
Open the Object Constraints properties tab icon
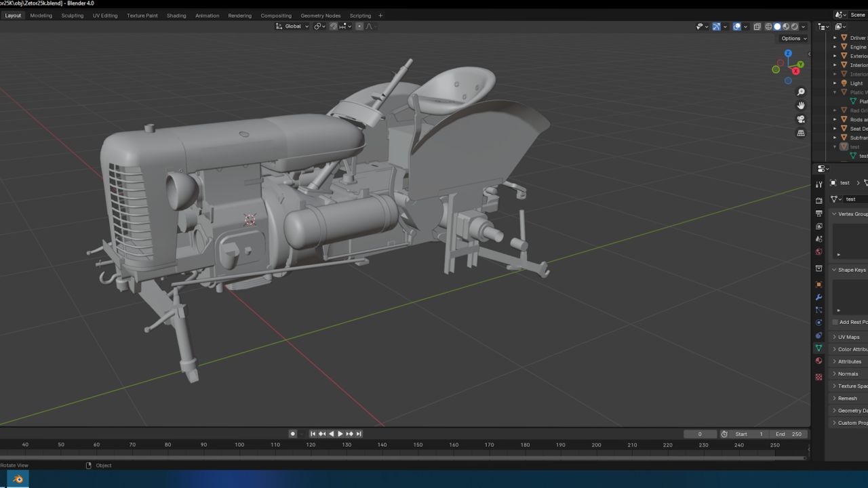click(x=819, y=335)
